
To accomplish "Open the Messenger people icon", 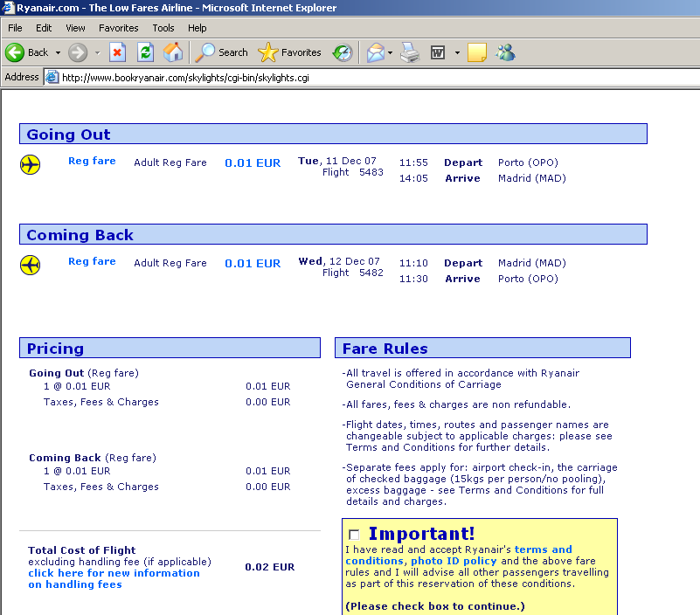I will 505,52.
